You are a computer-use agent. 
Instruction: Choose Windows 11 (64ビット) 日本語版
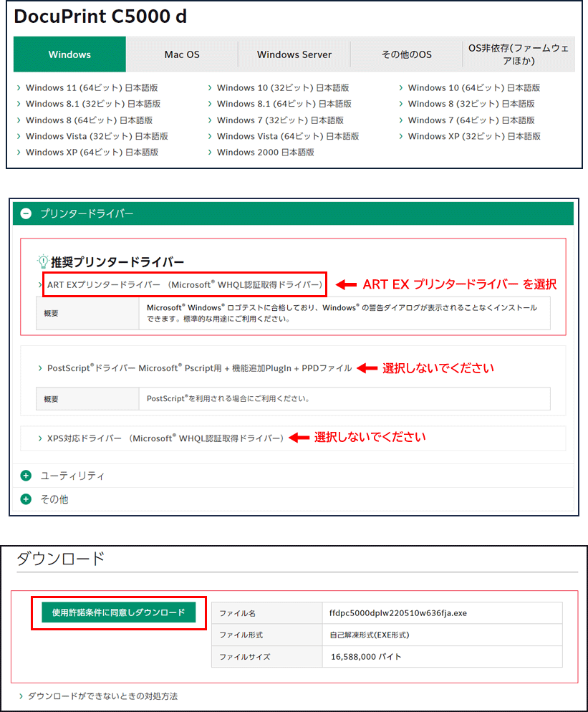92,88
